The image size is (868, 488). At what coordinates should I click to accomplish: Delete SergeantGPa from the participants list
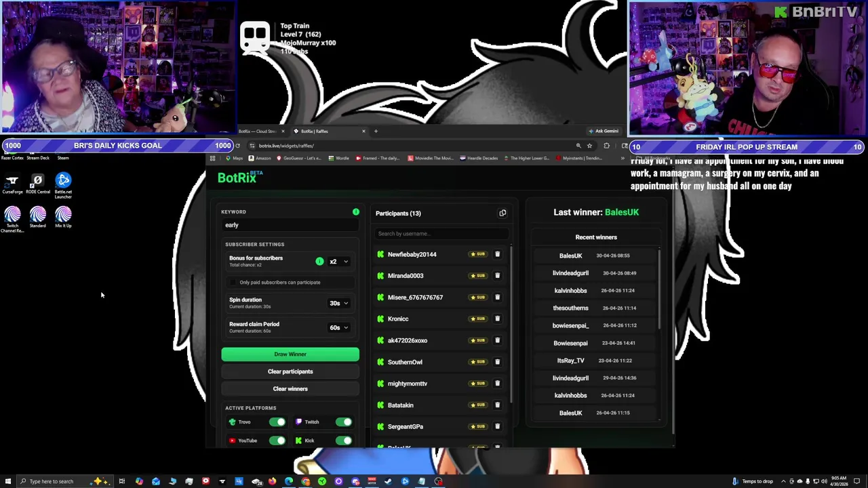click(497, 426)
